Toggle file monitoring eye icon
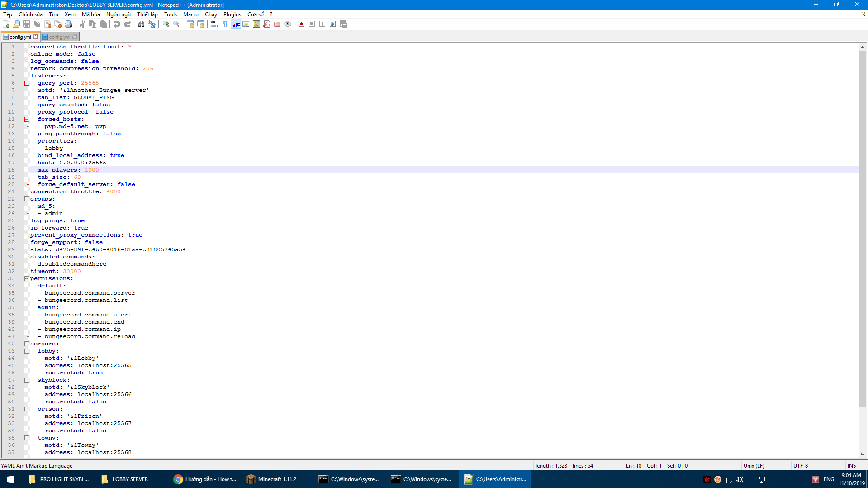 [x=288, y=24]
